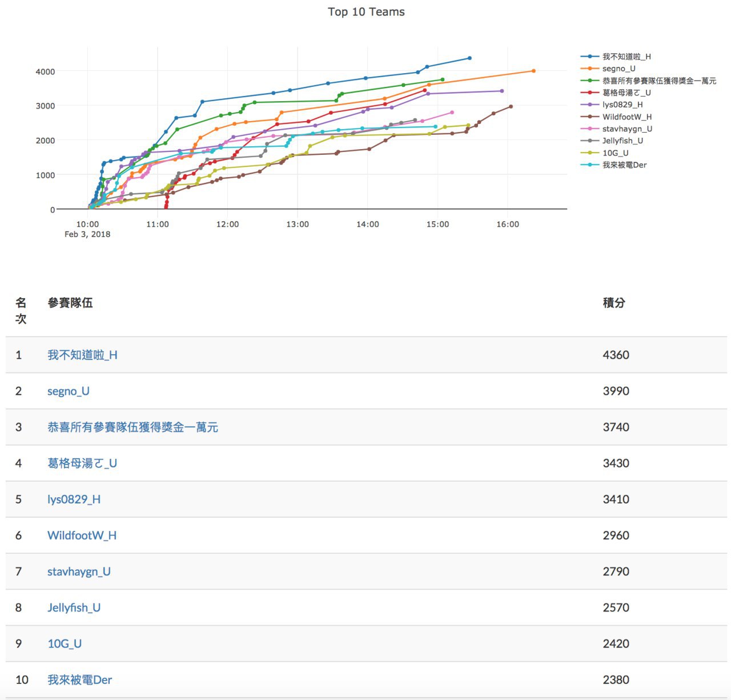
Task: Click the score value 3430
Action: 616,463
